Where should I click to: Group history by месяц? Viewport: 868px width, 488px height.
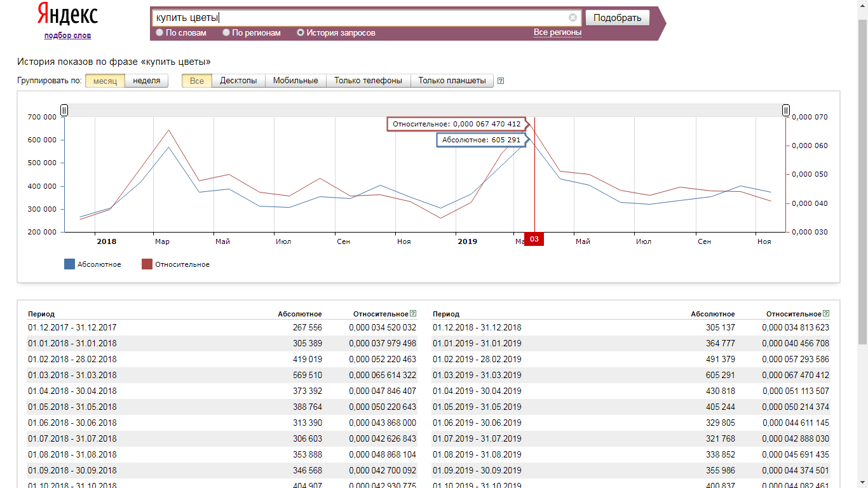click(x=105, y=81)
